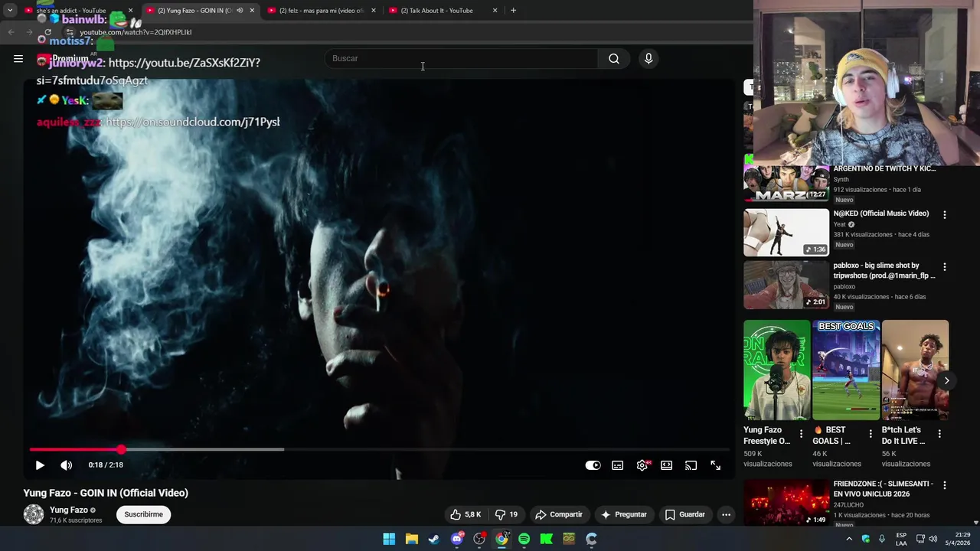Show more Shorts with the right arrow
This screenshot has height=551, width=980.
[946, 380]
